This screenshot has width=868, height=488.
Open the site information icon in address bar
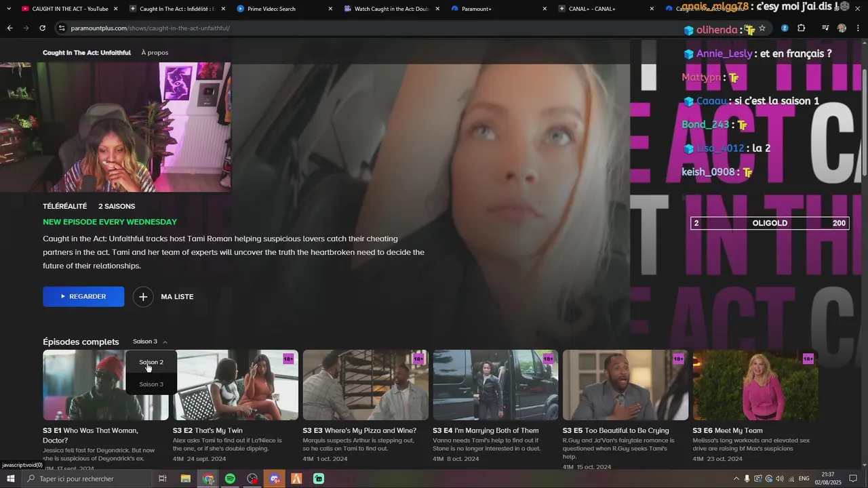(x=62, y=28)
